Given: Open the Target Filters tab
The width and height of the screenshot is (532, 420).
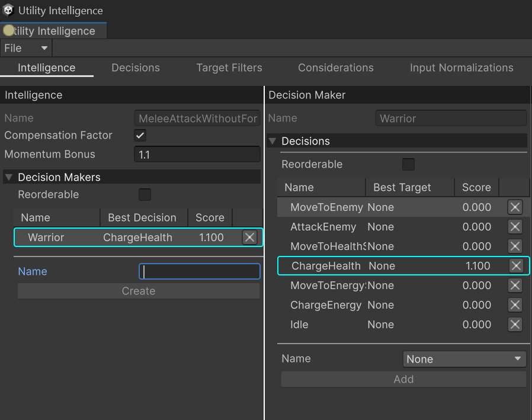Looking at the screenshot, I should (229, 68).
